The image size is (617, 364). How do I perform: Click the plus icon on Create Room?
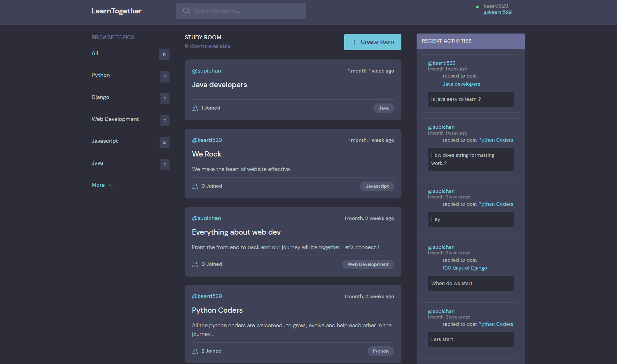tap(354, 42)
